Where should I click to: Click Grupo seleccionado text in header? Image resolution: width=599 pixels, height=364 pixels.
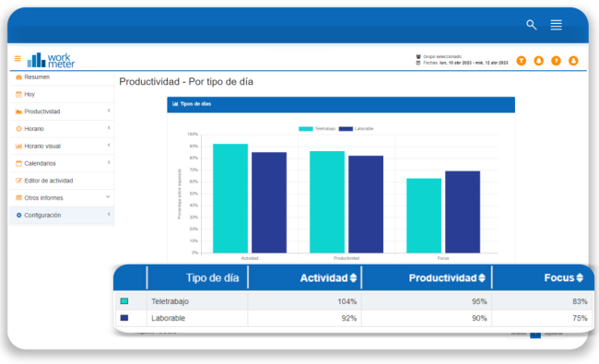[x=442, y=56]
